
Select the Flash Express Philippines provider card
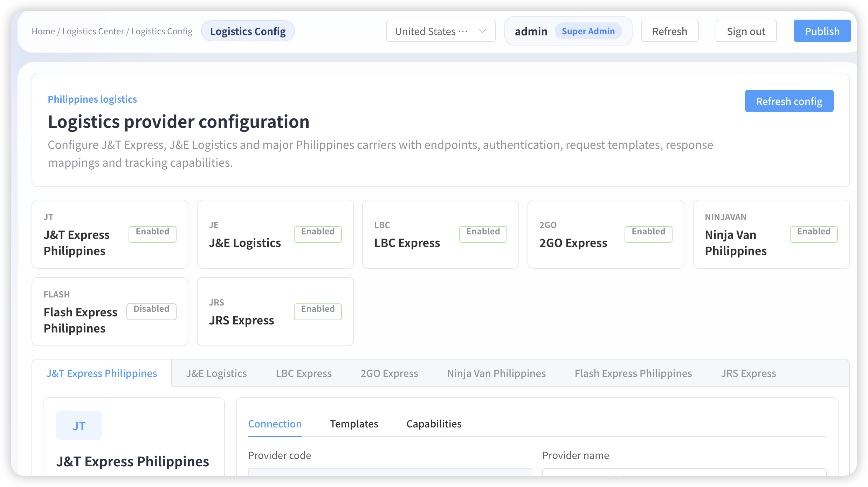click(110, 312)
